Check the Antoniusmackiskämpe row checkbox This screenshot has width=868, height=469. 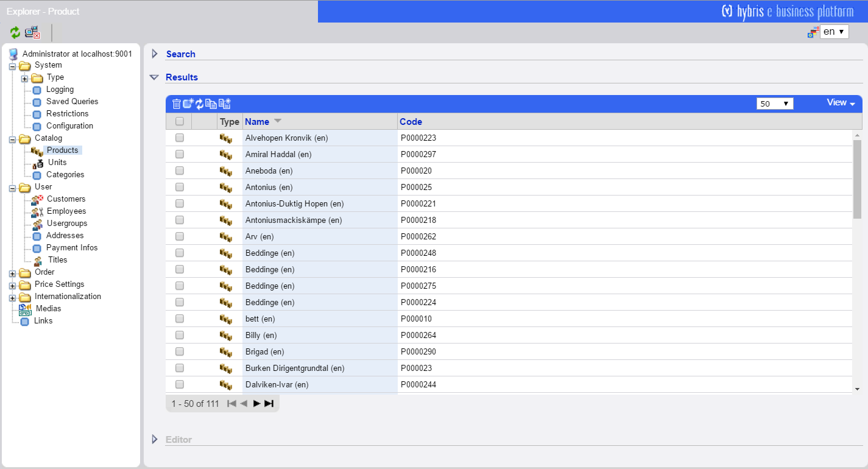pos(180,220)
